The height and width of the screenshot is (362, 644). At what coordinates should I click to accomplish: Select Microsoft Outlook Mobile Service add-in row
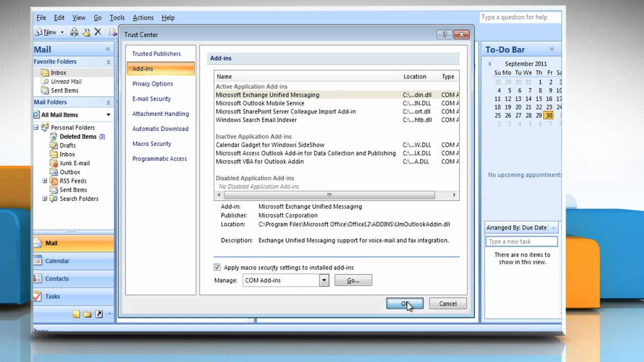337,103
